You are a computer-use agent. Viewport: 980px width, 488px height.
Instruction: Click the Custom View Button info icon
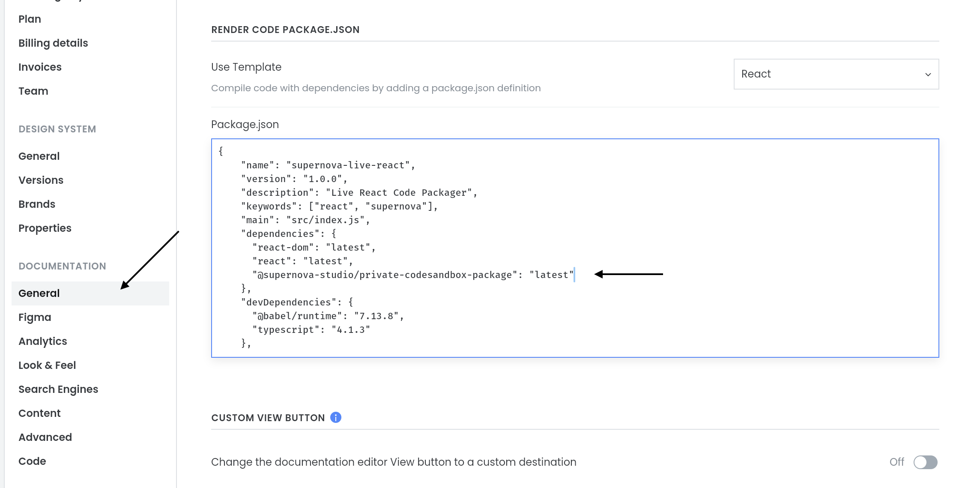point(336,417)
